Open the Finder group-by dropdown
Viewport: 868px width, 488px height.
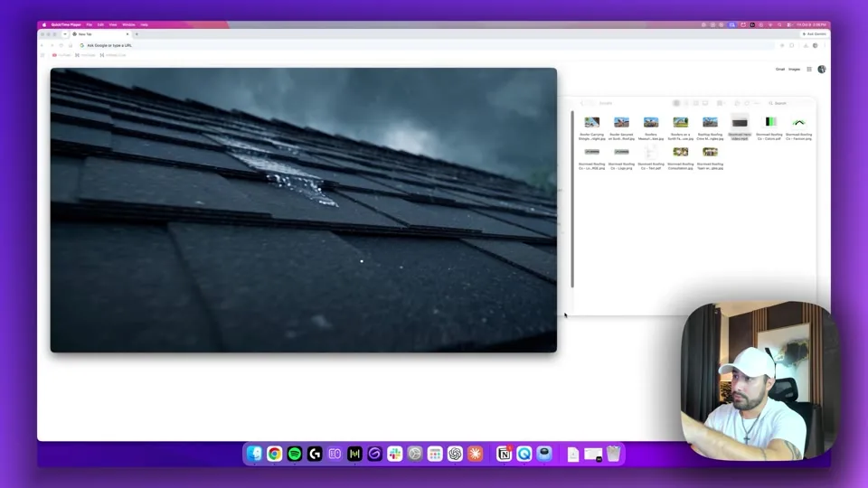click(721, 103)
